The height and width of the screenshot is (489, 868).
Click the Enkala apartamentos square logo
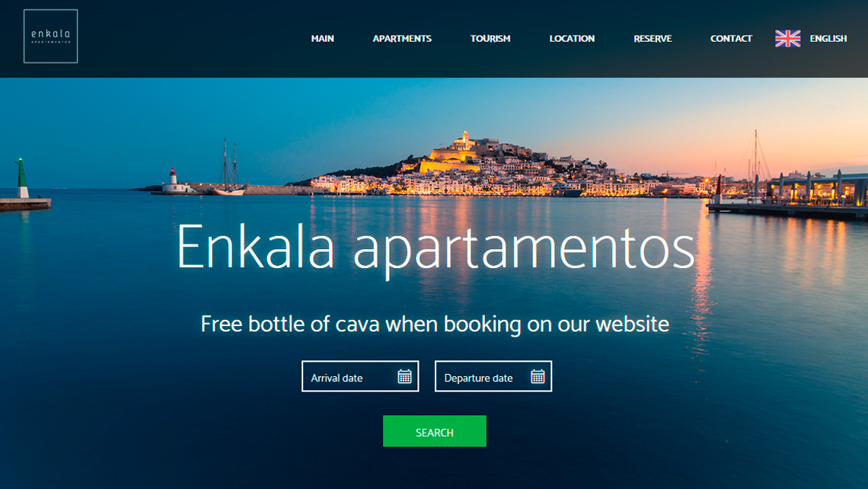coord(50,36)
